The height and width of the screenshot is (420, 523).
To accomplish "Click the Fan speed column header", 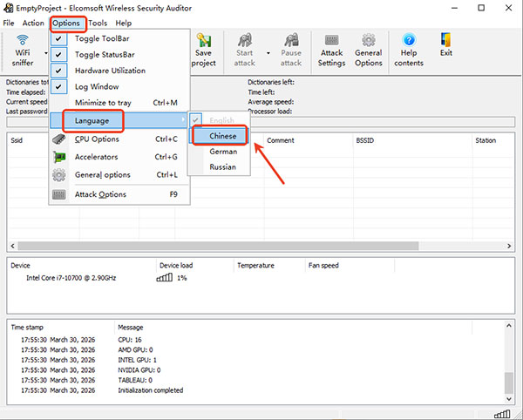I will (x=350, y=266).
